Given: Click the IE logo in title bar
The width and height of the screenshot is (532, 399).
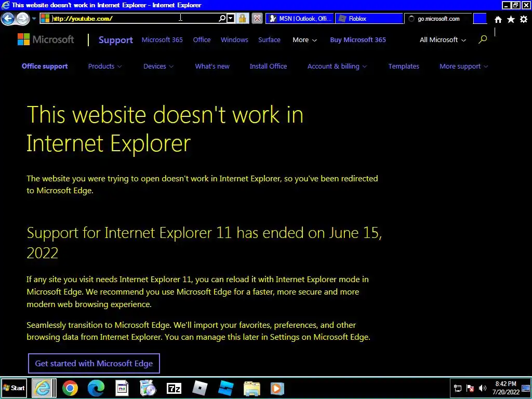Looking at the screenshot, I should click(x=5, y=5).
